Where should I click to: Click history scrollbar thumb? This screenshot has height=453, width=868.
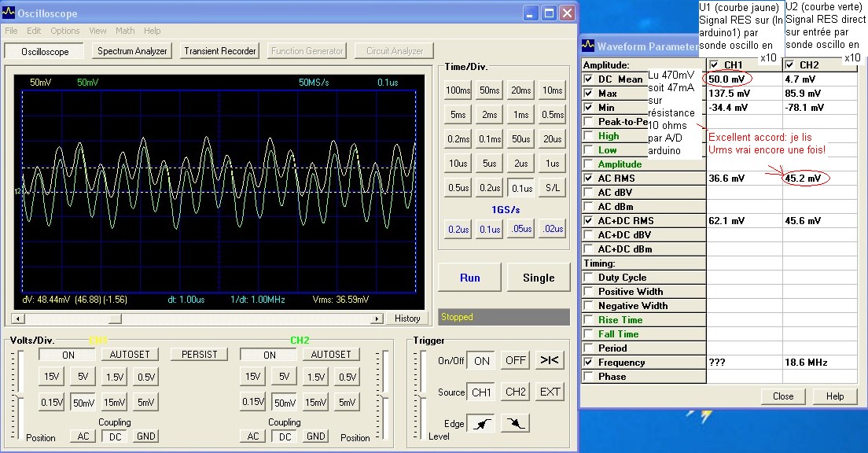pyautogui.click(x=115, y=319)
